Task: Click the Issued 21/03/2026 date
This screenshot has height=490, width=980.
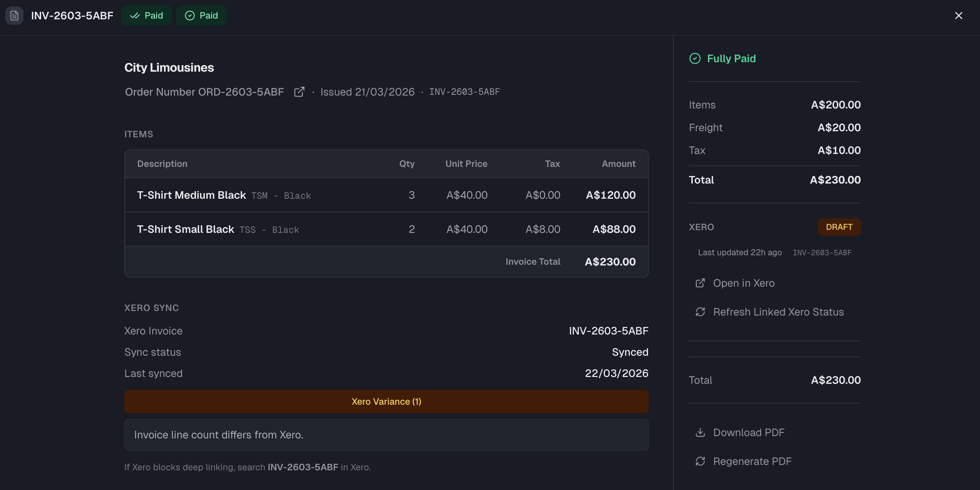Action: (x=367, y=92)
